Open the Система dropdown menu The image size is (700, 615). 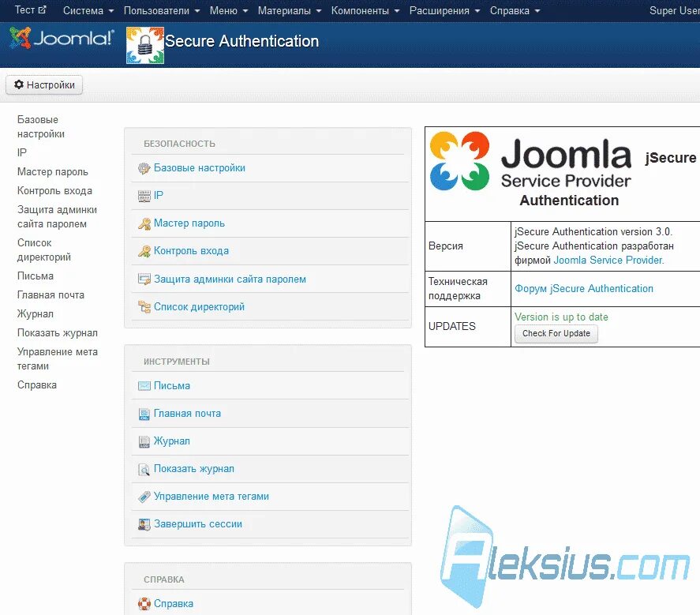[88, 11]
